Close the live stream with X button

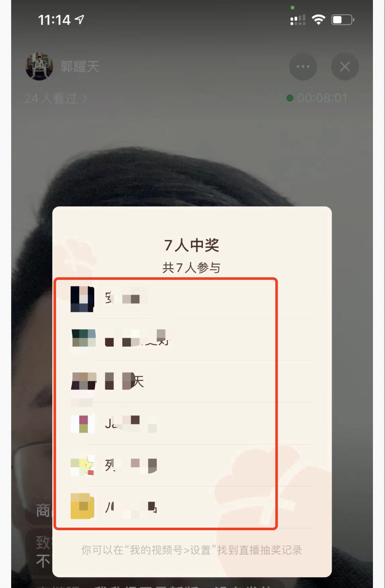[x=345, y=67]
